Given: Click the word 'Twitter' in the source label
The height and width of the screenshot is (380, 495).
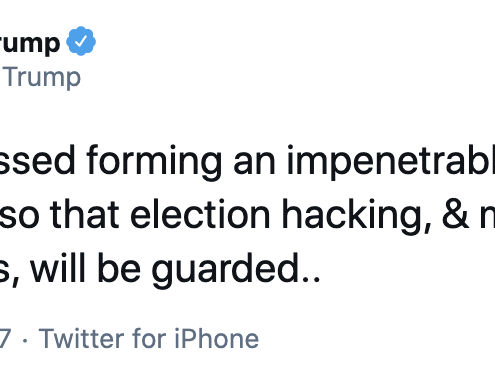Looking at the screenshot, I should (x=82, y=338).
